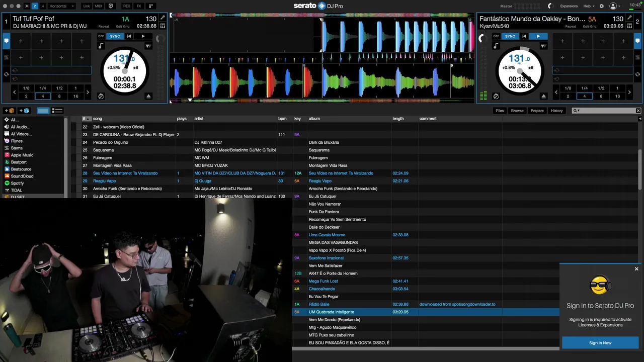Jump to track start on deck 1
The width and height of the screenshot is (644, 362).
point(129,36)
